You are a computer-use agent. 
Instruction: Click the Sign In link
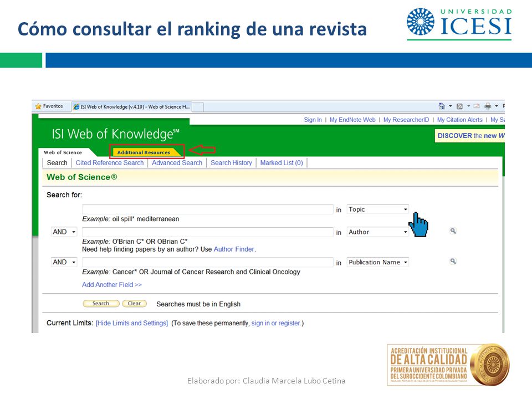[313, 120]
